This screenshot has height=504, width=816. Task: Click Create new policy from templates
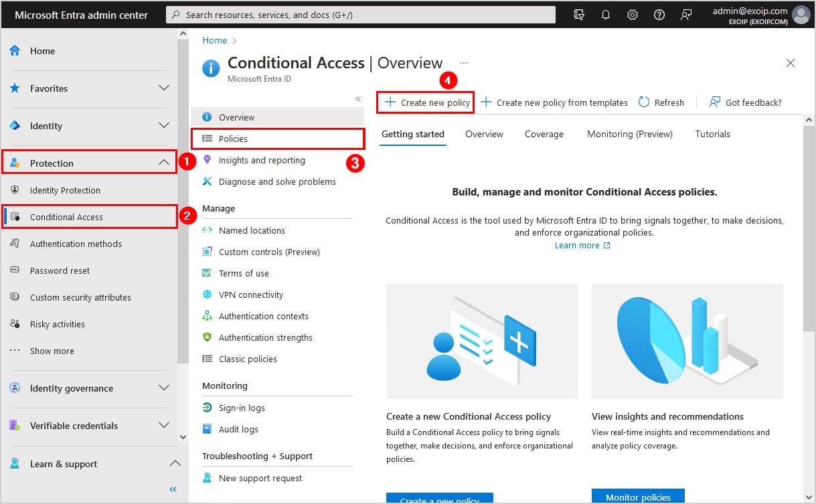point(554,102)
